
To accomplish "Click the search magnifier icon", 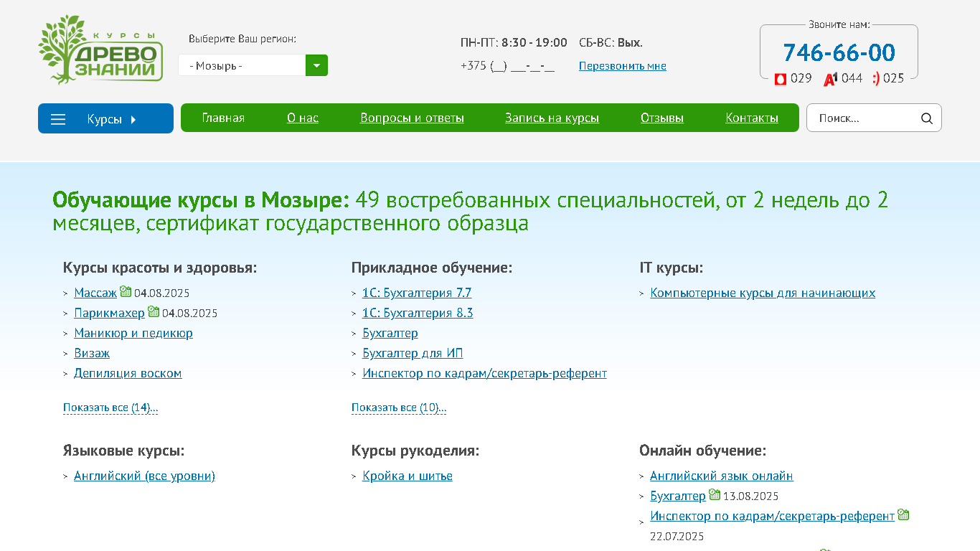I will [927, 118].
